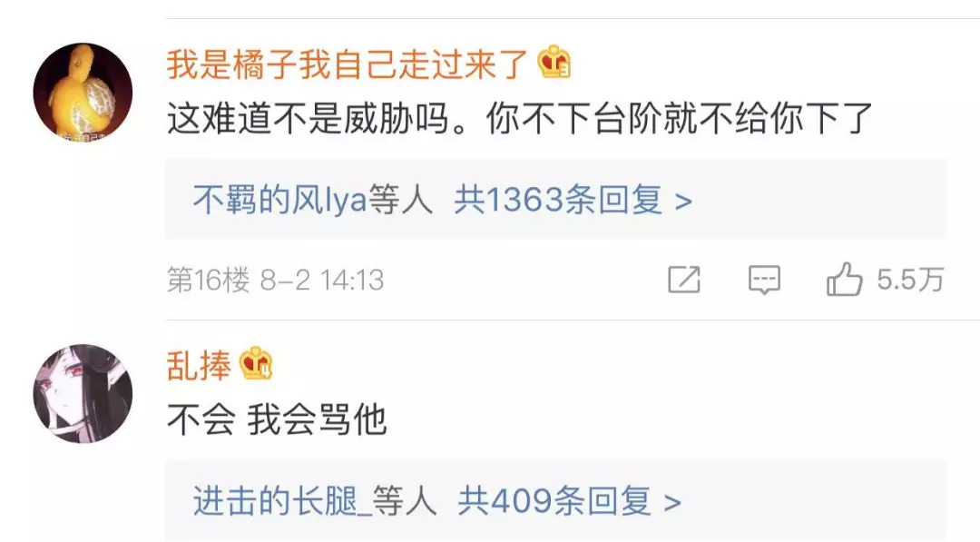Open the reply speech-bubble icon beside the like button
This screenshot has width=980, height=542.
[764, 280]
